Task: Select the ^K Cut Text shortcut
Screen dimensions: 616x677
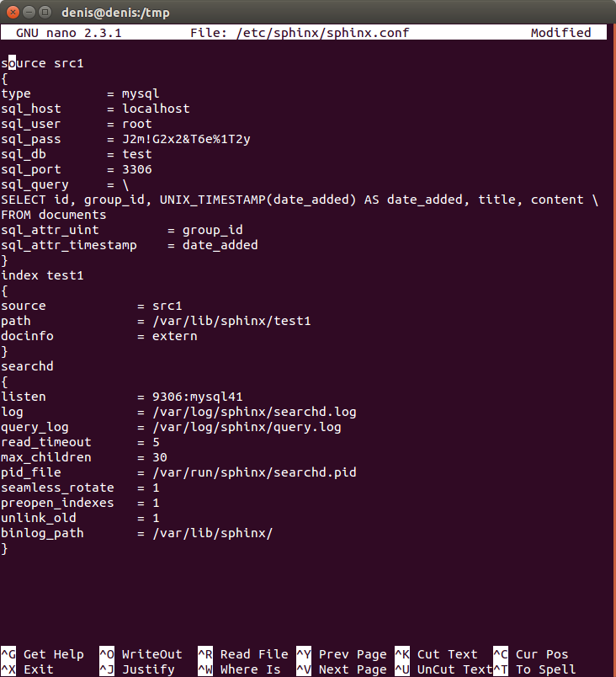Action: 437,654
